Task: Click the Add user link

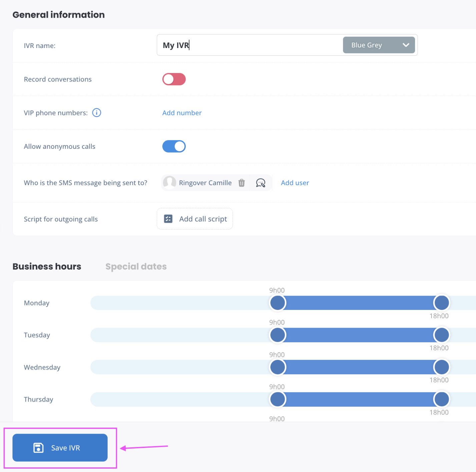Action: coord(295,183)
